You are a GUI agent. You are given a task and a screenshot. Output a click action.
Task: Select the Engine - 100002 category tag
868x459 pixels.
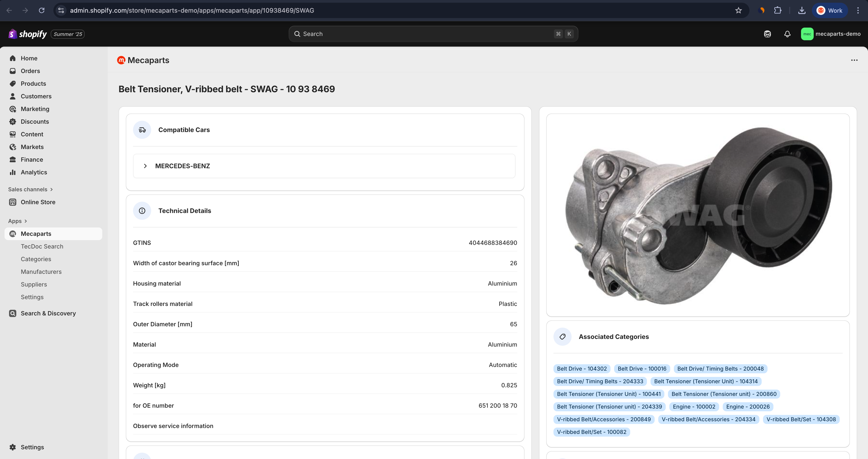click(694, 407)
